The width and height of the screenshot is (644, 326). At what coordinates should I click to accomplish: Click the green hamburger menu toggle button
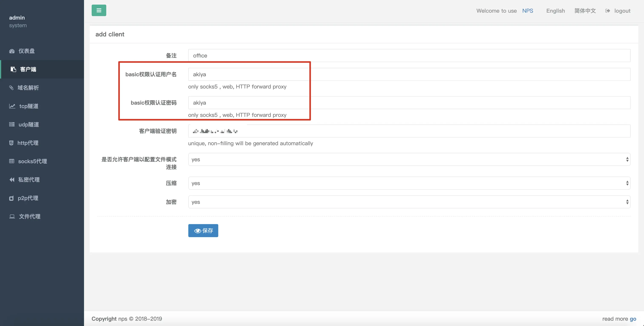pos(99,10)
